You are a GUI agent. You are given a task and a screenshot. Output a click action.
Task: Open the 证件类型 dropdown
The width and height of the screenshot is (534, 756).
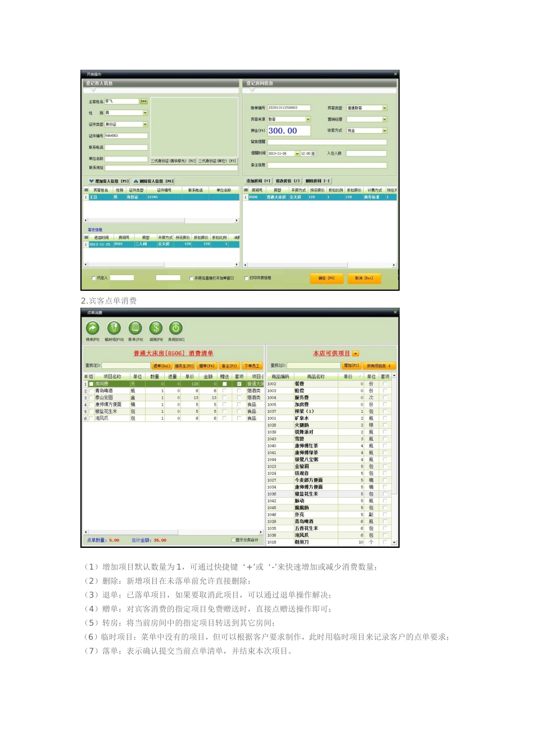pyautogui.click(x=145, y=124)
